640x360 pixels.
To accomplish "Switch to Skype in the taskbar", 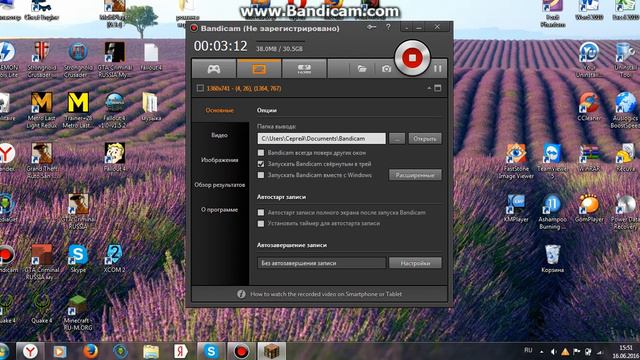I will pyautogui.click(x=211, y=351).
